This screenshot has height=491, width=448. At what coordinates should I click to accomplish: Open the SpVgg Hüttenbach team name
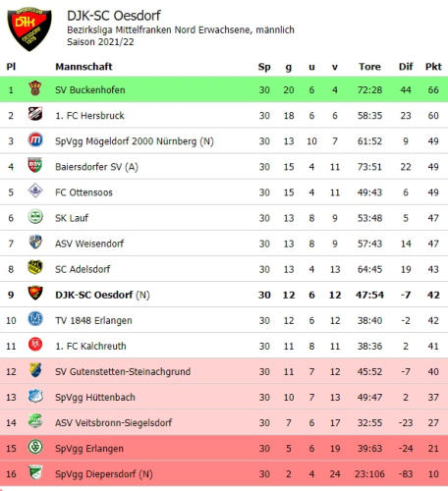click(x=95, y=398)
